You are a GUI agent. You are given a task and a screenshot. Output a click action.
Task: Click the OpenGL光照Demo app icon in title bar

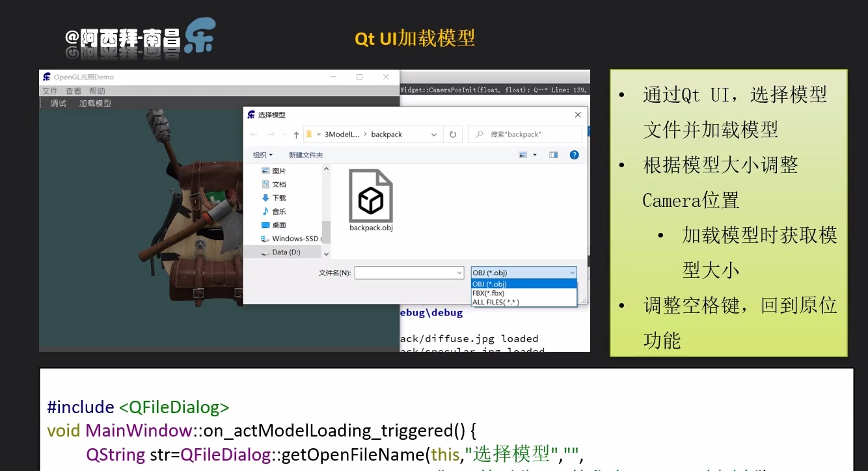[x=46, y=76]
